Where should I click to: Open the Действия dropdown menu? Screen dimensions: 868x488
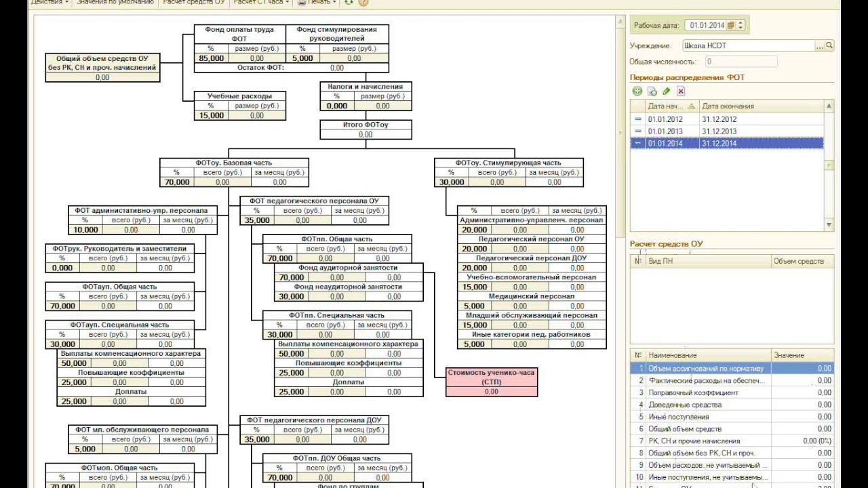(50, 2)
